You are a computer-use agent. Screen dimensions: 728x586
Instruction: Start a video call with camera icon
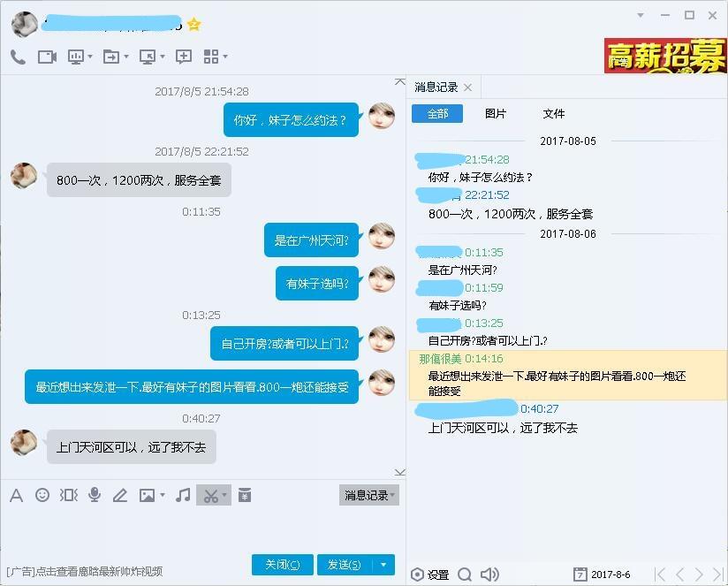click(47, 57)
